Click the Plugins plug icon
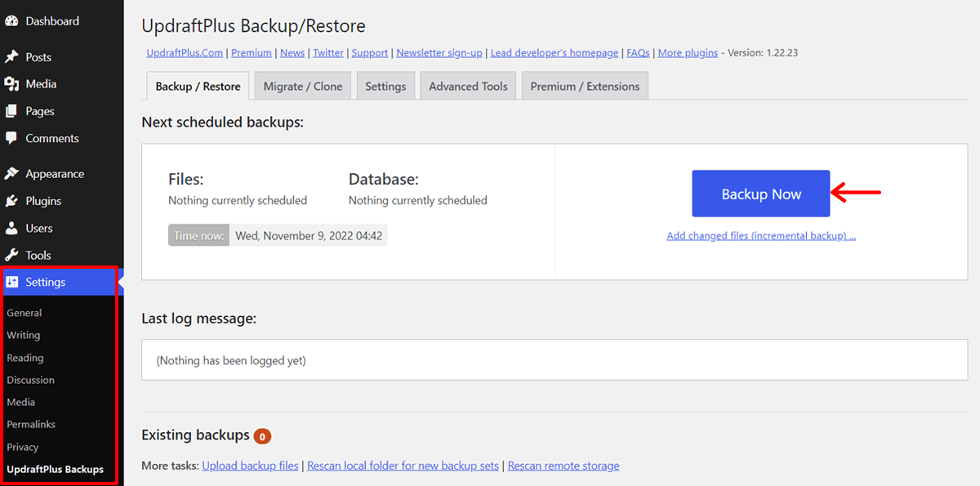The width and height of the screenshot is (980, 486). click(x=11, y=201)
